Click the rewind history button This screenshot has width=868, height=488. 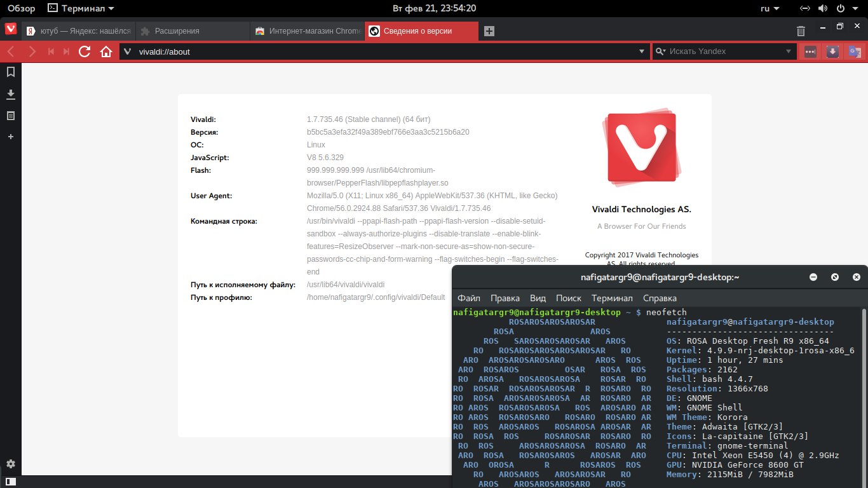pyautogui.click(x=51, y=51)
